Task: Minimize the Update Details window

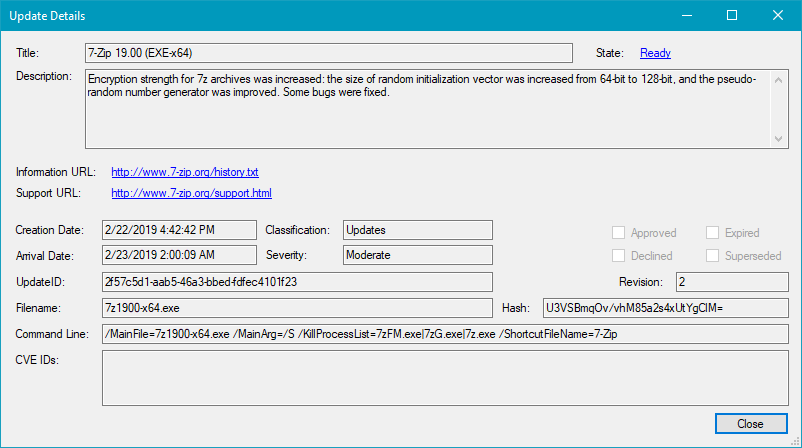Action: [x=687, y=15]
